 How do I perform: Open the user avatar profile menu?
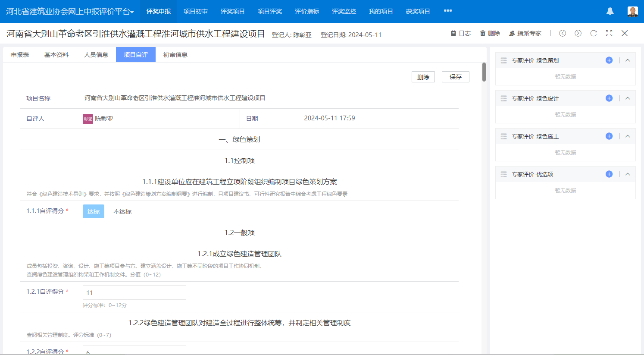[x=632, y=11]
